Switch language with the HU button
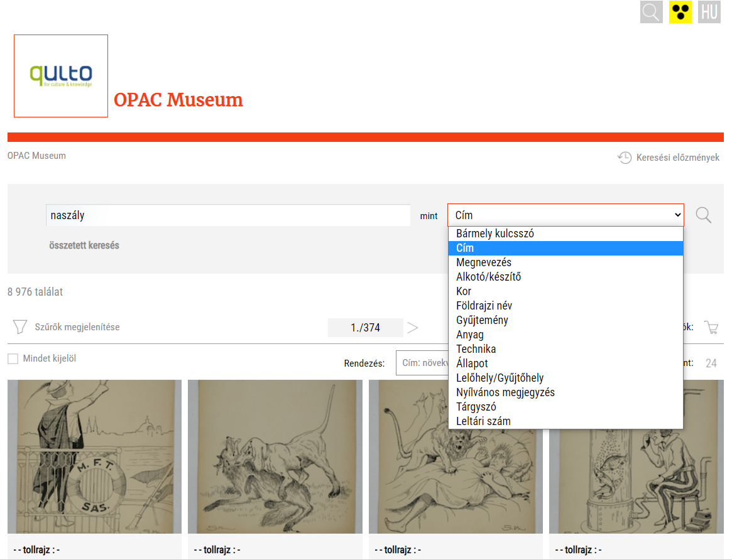The height and width of the screenshot is (560, 732). (709, 12)
